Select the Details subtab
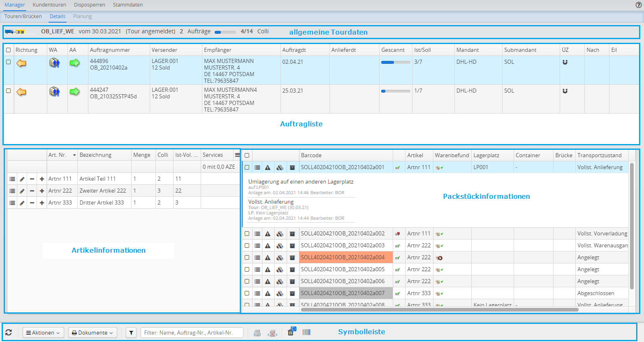Viewport: 644px width, 342px height. 58,16
